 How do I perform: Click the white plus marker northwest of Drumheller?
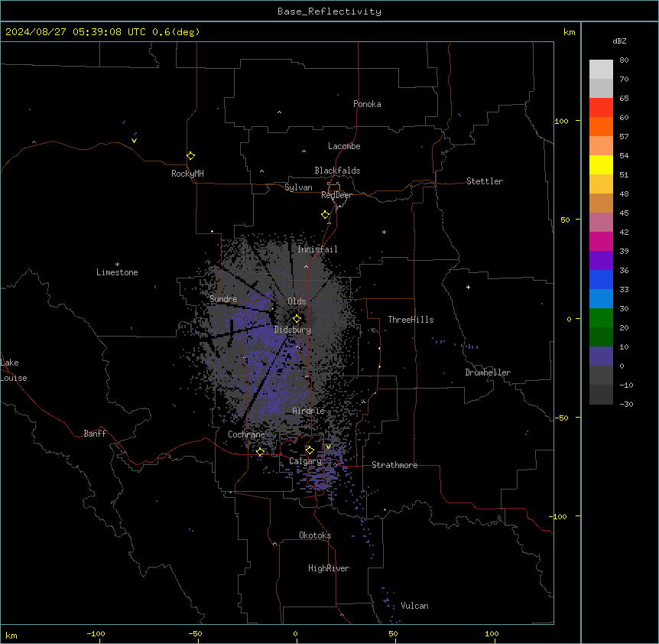tap(468, 287)
